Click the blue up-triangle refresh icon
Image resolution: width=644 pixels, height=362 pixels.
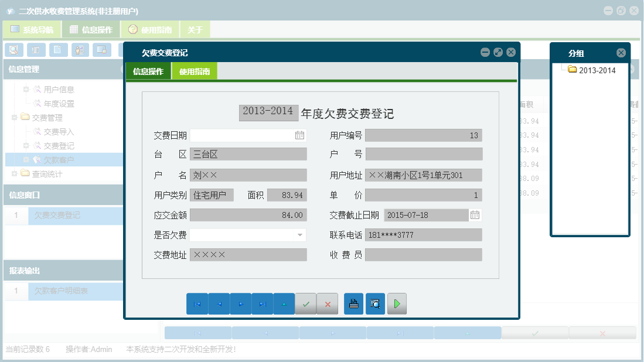coord(284,303)
